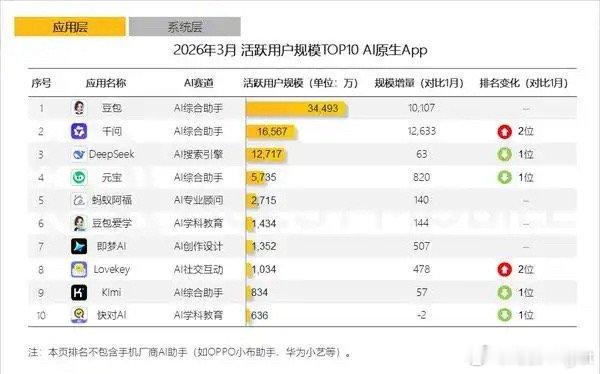600x374 pixels.
Task: Click the red up arrow in 千问 row
Action: point(505,131)
